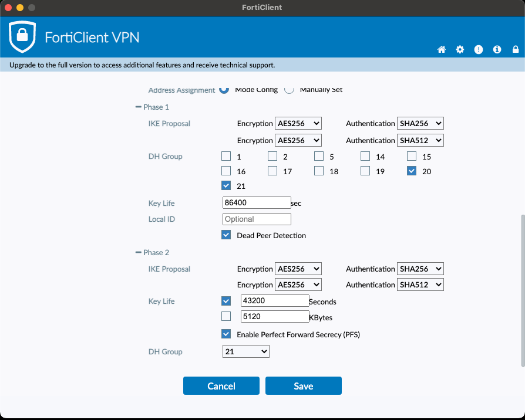
Task: Click the Local ID Optional field
Action: [x=257, y=219]
